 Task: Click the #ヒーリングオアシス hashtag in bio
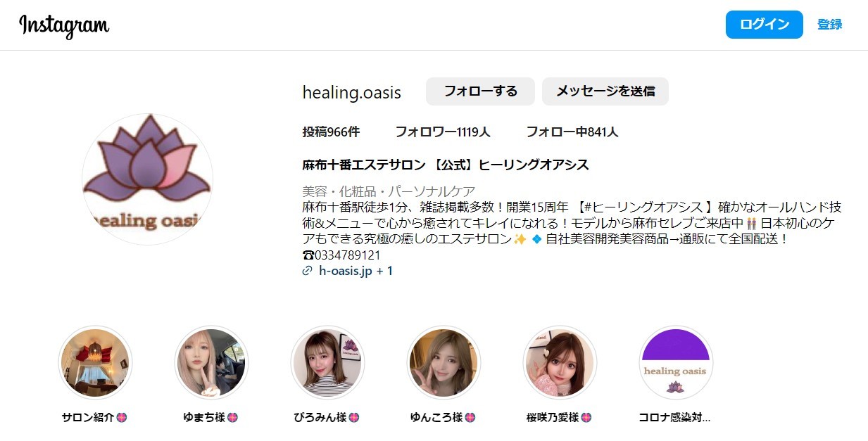643,207
